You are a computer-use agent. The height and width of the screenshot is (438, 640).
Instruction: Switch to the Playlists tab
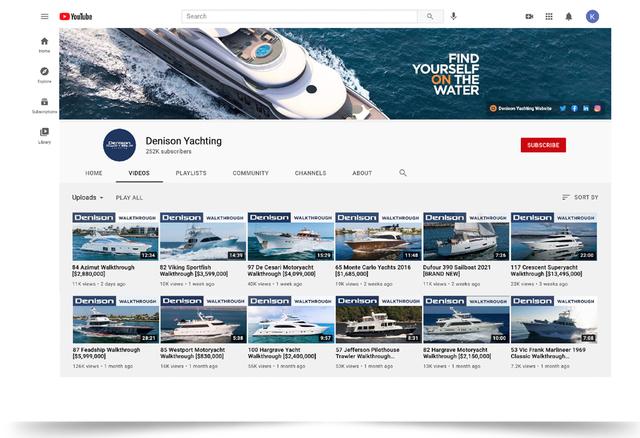coord(191,173)
